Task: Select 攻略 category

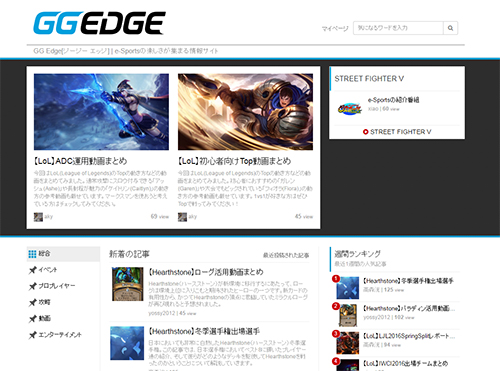Action: pos(44,302)
